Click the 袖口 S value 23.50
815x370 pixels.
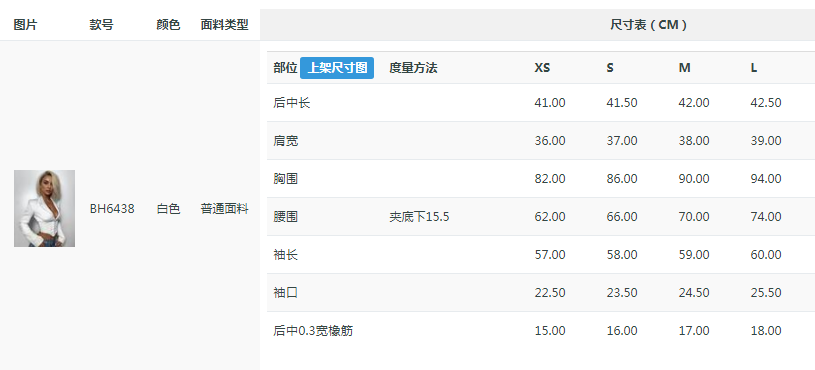[622, 293]
